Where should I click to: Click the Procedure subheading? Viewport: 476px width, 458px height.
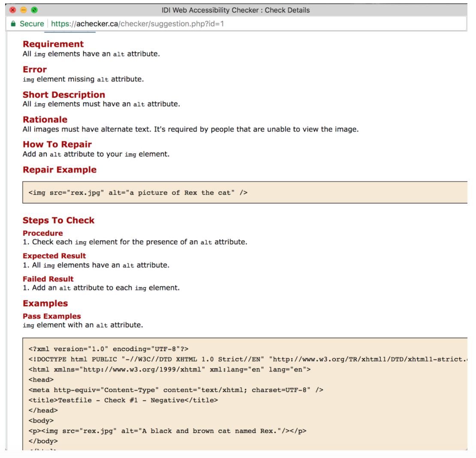point(43,233)
